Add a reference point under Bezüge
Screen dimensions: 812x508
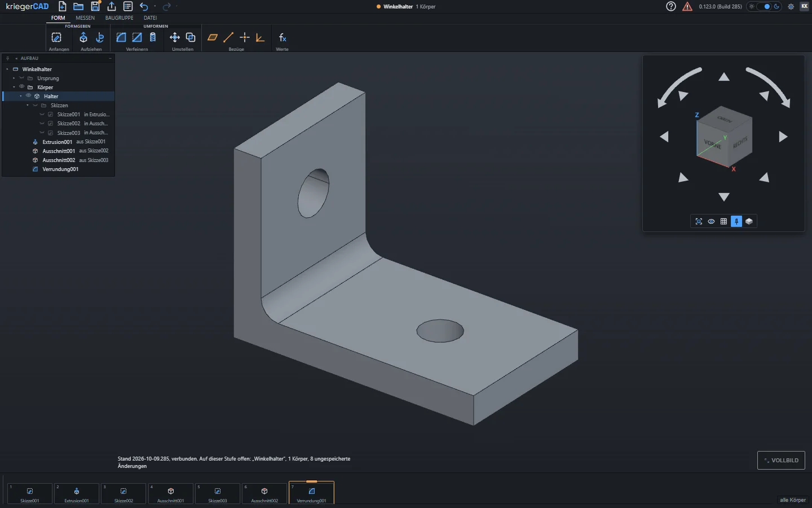point(244,37)
